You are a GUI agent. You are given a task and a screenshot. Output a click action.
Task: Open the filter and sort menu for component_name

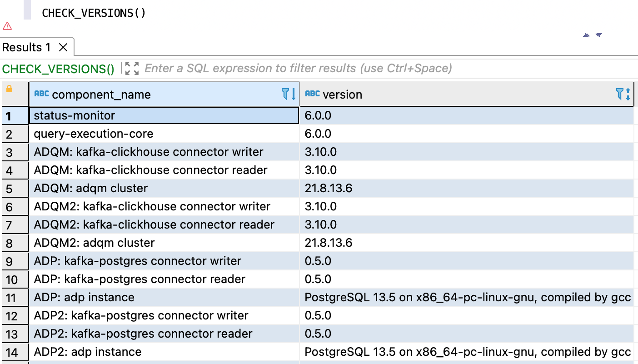click(289, 94)
